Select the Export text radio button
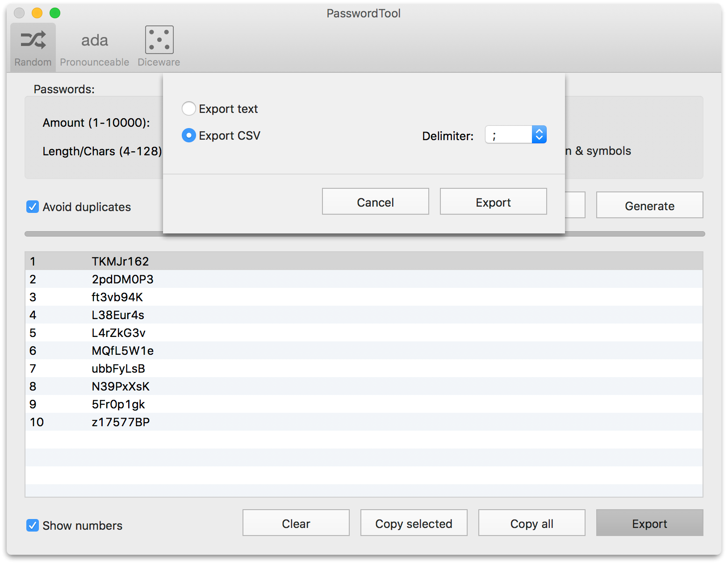The width and height of the screenshot is (728, 565). tap(188, 108)
